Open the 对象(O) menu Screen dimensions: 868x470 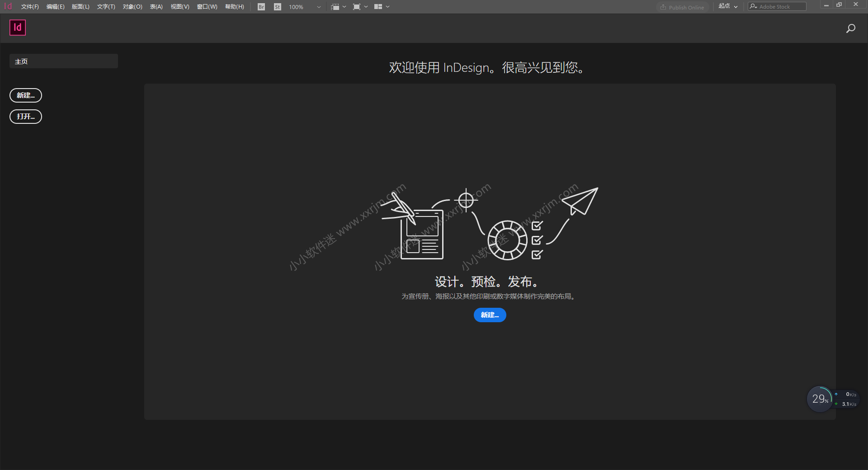[132, 7]
